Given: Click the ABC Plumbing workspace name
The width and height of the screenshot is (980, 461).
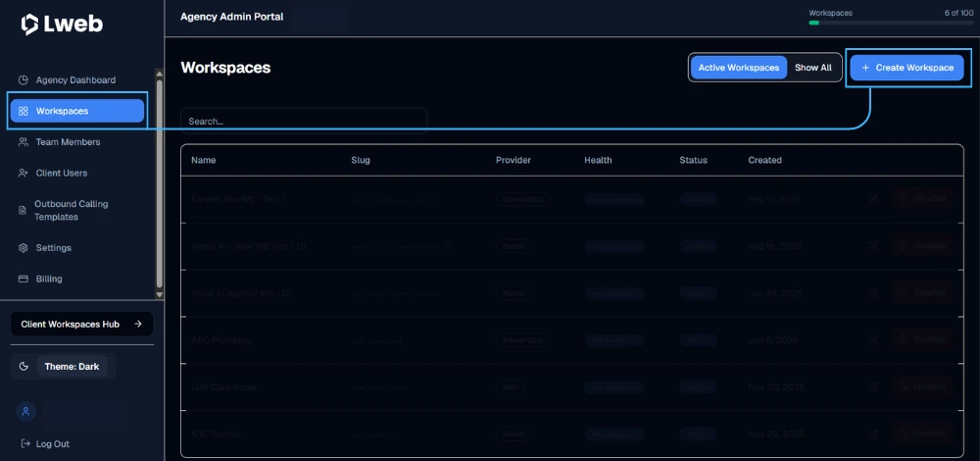Looking at the screenshot, I should (x=220, y=340).
